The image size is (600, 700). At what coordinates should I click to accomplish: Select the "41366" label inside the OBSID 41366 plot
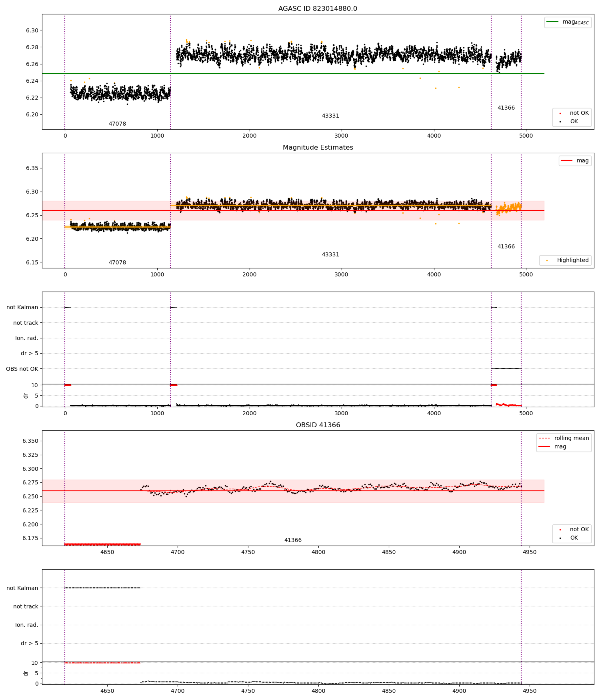coord(293,540)
